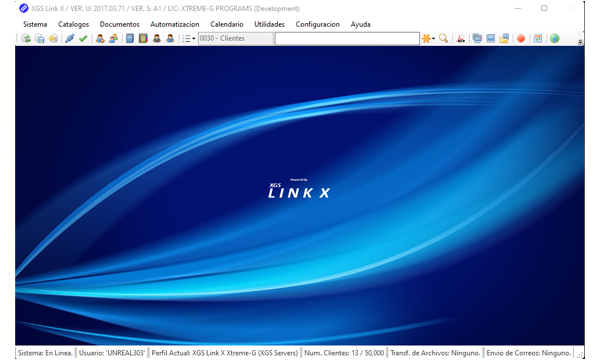
Task: Click the green globe web icon
Action: 554,38
